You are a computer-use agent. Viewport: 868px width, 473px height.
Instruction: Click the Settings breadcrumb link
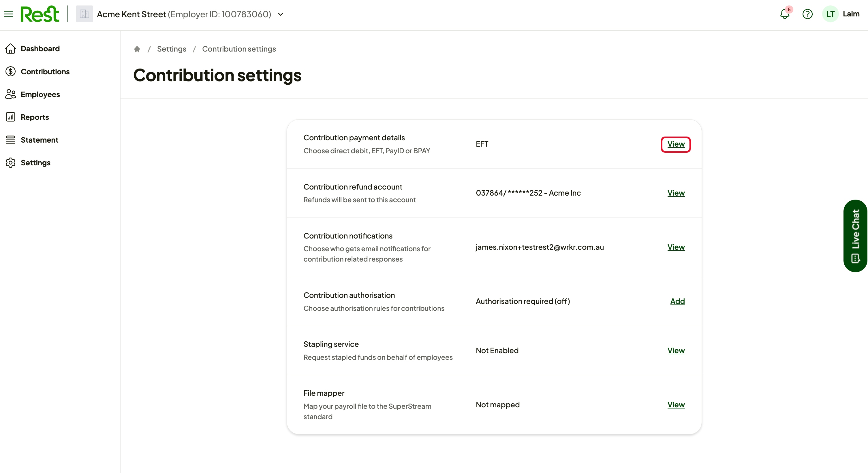[x=172, y=49]
